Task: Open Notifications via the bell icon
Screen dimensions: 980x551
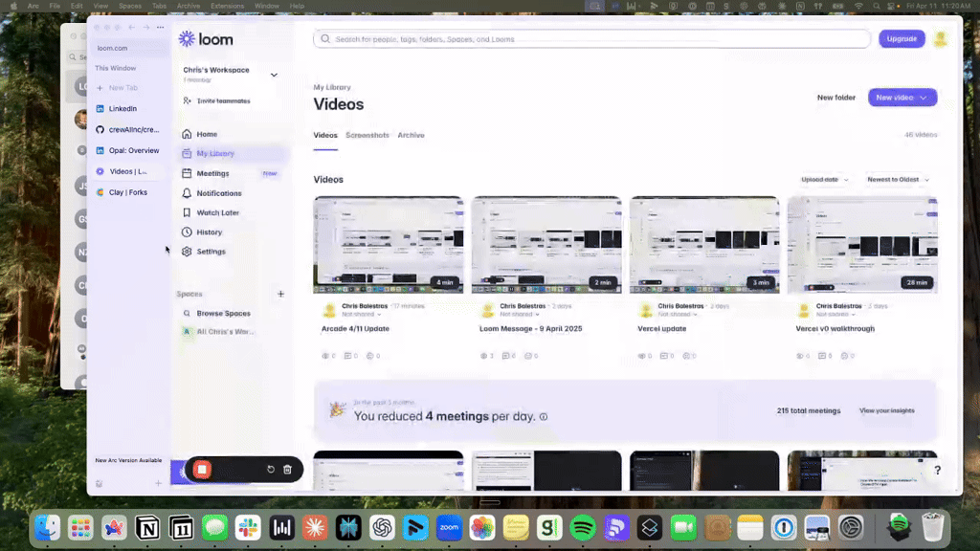Action: [188, 193]
